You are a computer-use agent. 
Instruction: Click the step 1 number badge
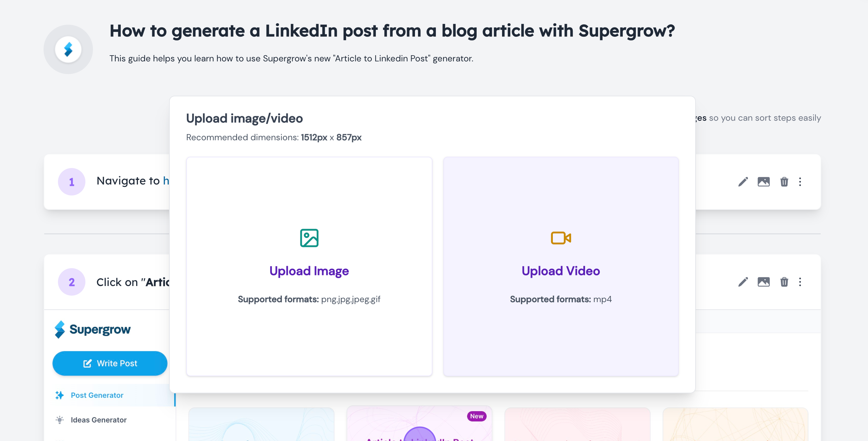point(72,182)
